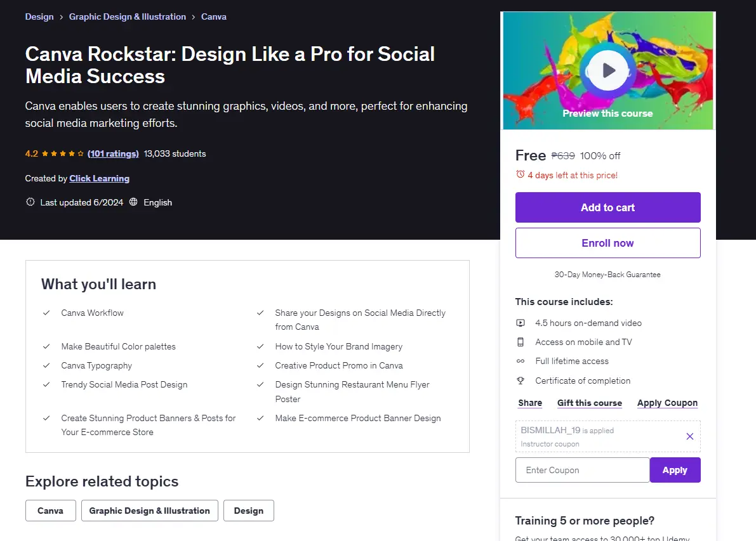Click the Share button
Viewport: 756px width, 541px height.
click(530, 403)
